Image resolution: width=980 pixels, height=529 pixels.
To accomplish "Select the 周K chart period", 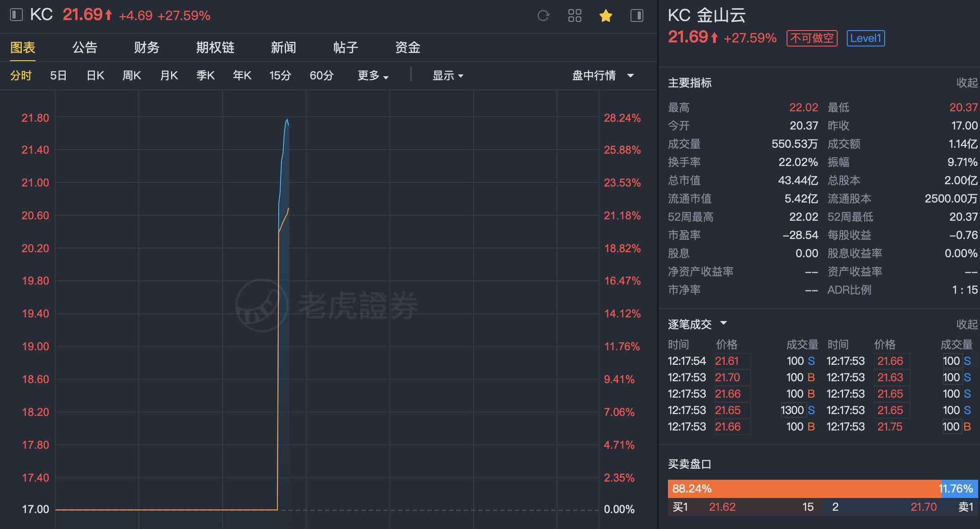I will [x=132, y=76].
